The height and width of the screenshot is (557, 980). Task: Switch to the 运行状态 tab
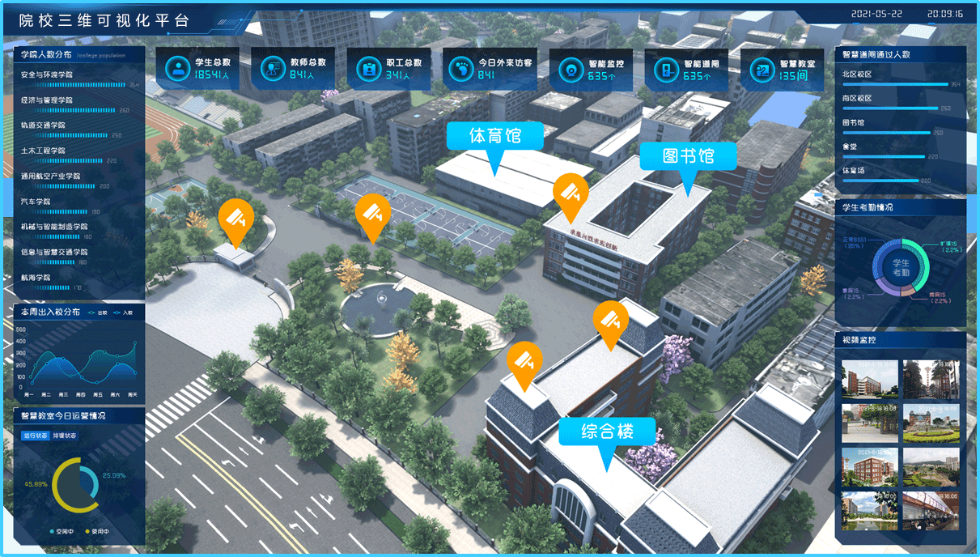click(x=35, y=436)
